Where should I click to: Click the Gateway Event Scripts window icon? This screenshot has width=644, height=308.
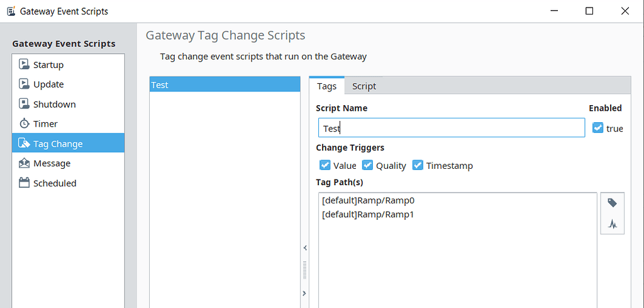(11, 11)
